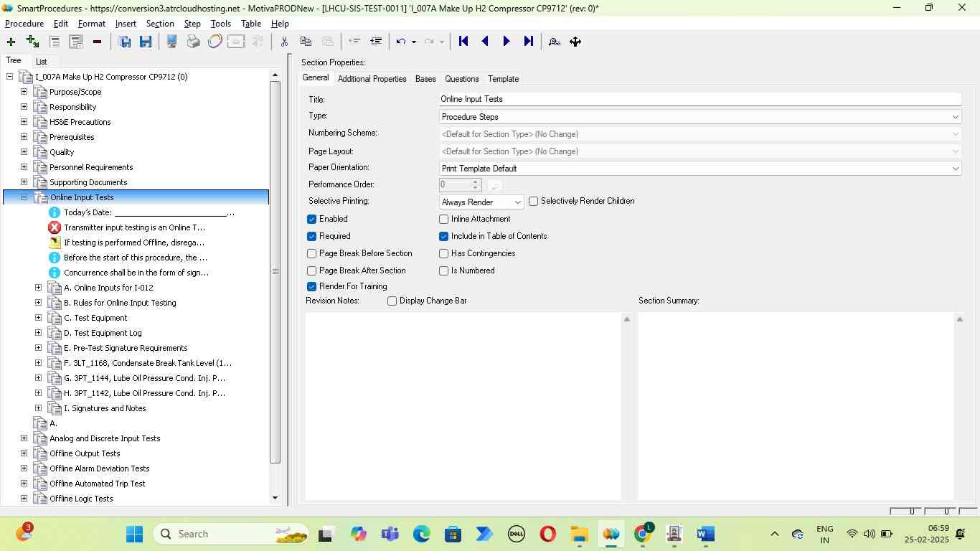
Task: Expand the HS&E Precautions node
Action: [x=24, y=122]
